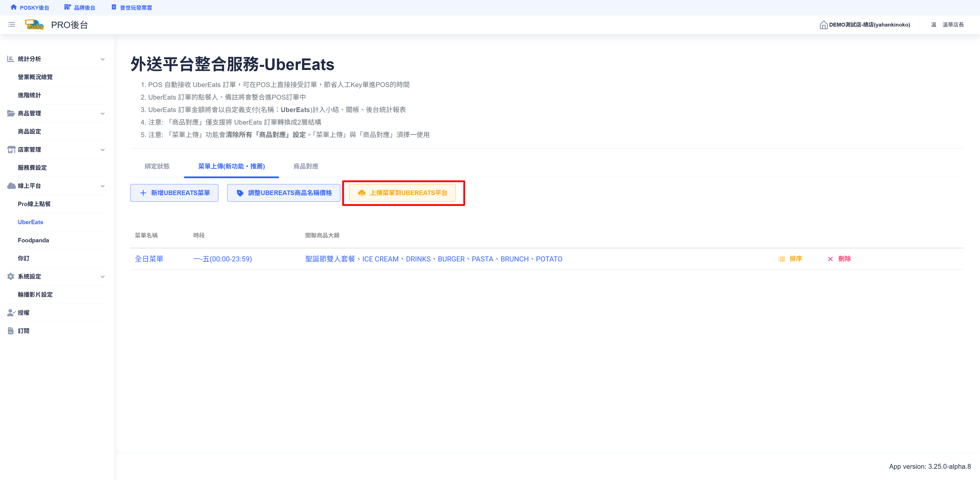Click the 排序 list icon for 全日菜單
Viewport: 980px width, 480px height.
781,259
